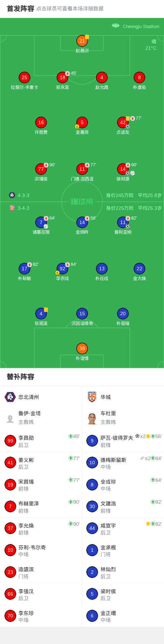
Task: Open goalkeeper 38 朴谊情 details
Action: click(x=82, y=348)
